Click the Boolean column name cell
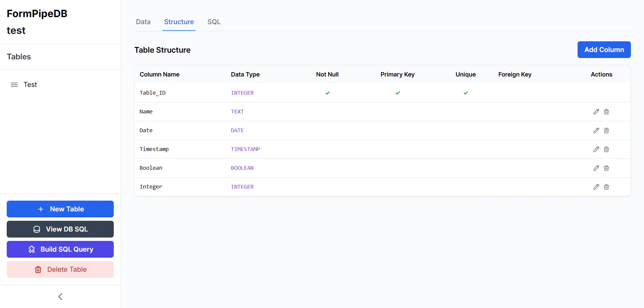This screenshot has width=644, height=308. coord(151,168)
